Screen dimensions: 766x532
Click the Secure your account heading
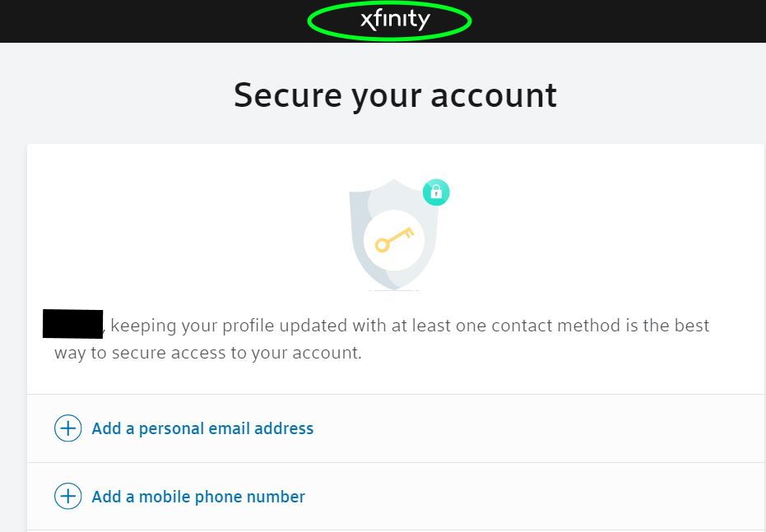[x=395, y=95]
